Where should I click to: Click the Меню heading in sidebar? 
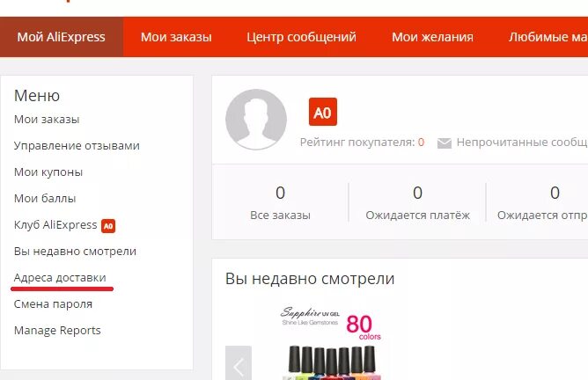[x=37, y=96]
